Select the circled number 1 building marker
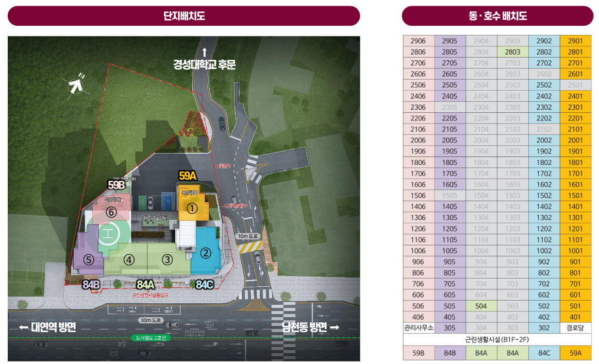The width and height of the screenshot is (599, 364). click(192, 209)
